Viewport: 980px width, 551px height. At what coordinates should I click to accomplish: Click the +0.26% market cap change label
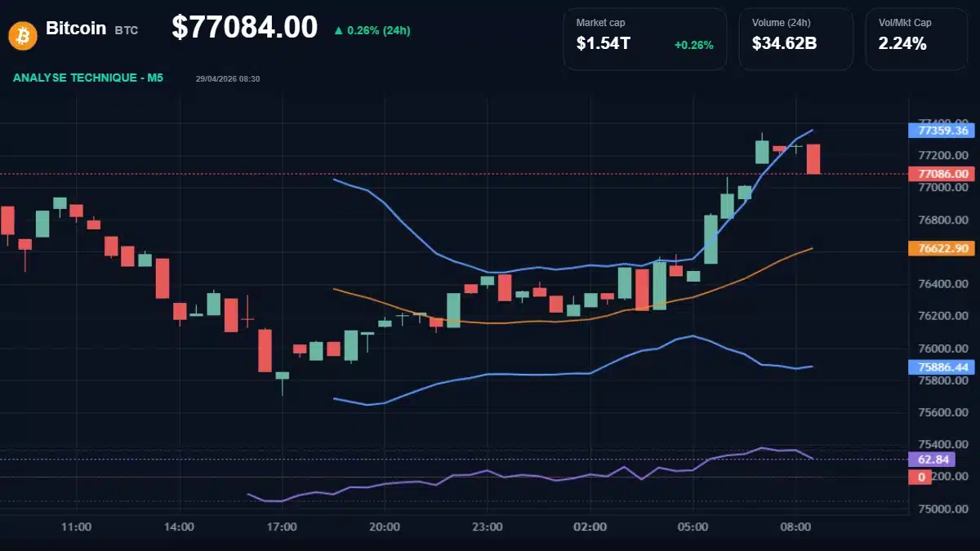pyautogui.click(x=693, y=45)
